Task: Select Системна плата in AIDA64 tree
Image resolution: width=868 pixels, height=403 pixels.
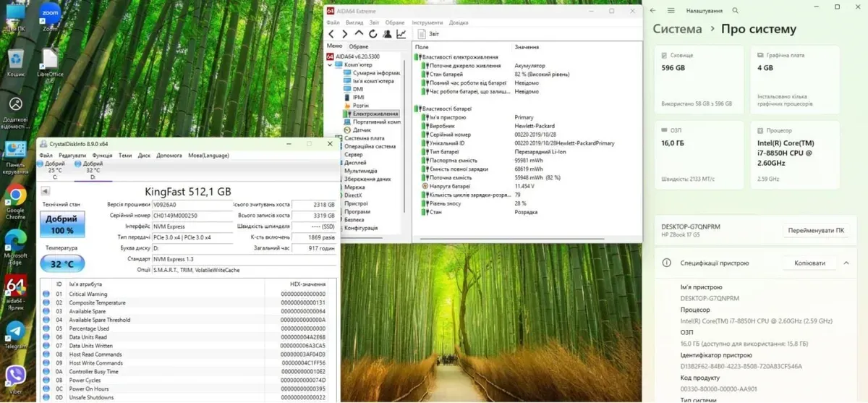Action: click(364, 138)
